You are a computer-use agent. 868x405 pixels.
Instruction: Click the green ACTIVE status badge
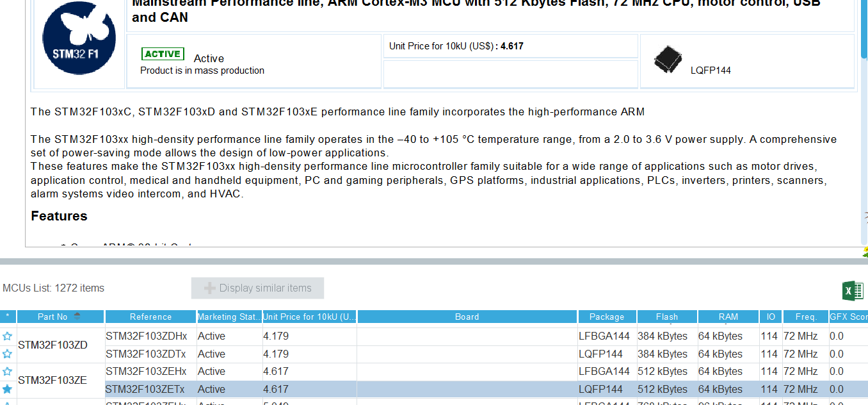click(x=163, y=54)
